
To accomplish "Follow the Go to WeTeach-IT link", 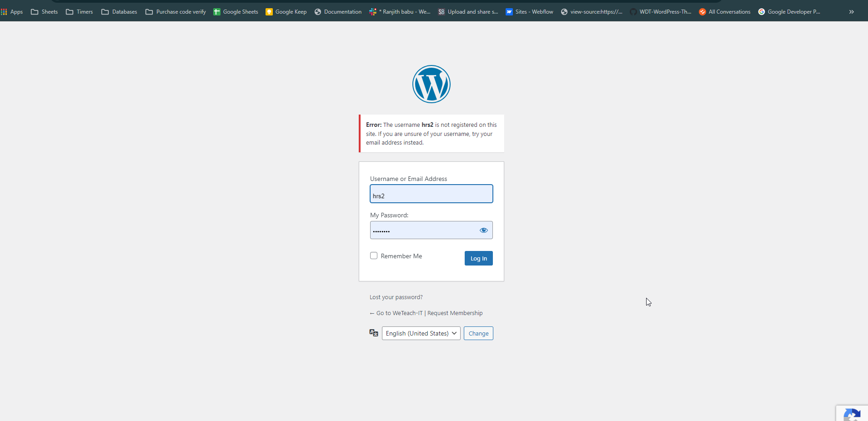I will 396,313.
